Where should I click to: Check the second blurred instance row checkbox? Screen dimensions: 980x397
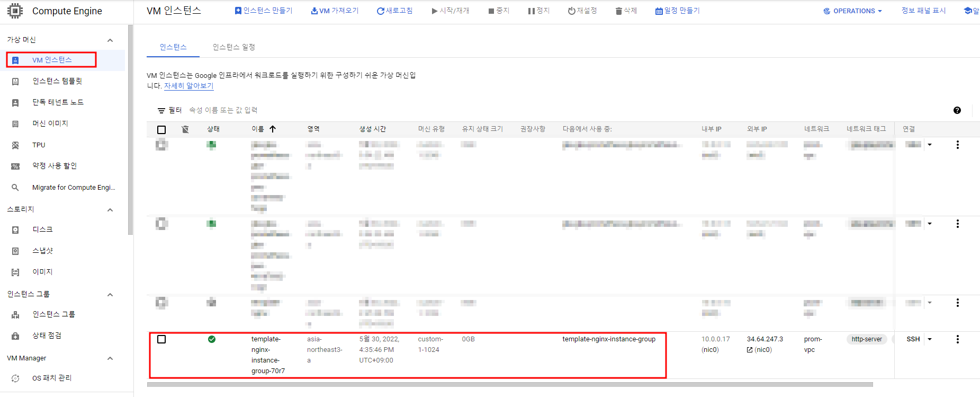(161, 224)
